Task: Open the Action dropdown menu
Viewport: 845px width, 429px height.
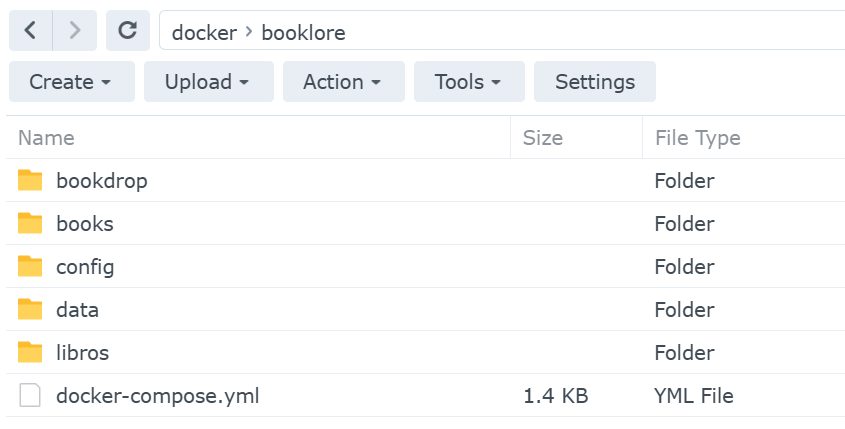Action: point(343,82)
